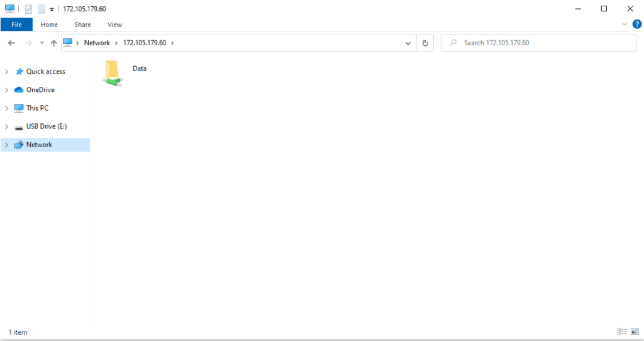
Task: Click the New folder quick access icon
Action: point(41,9)
